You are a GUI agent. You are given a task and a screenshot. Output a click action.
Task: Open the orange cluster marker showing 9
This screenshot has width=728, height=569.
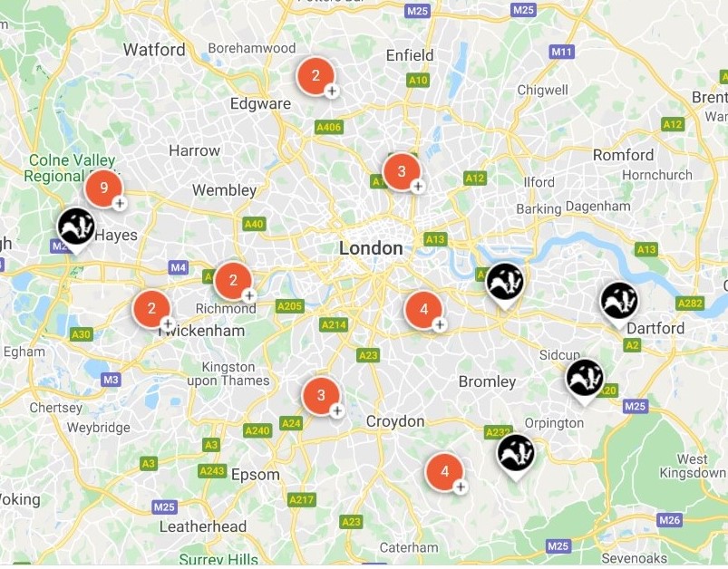(103, 188)
